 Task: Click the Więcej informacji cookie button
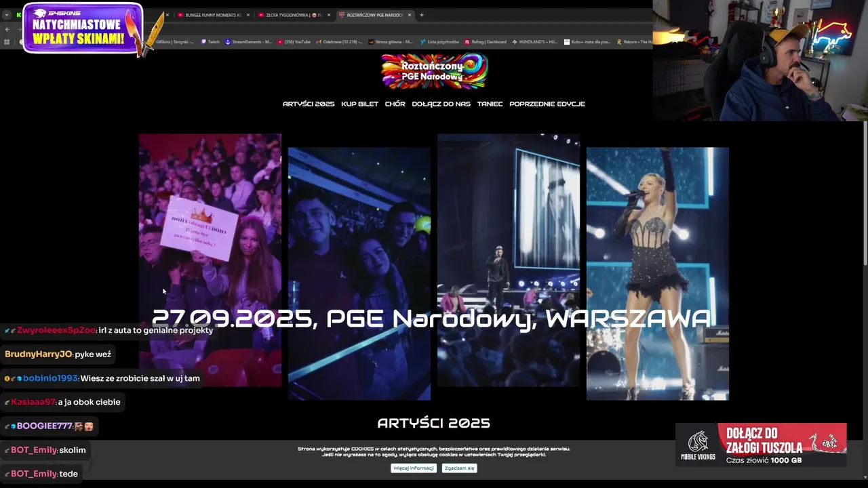[414, 468]
